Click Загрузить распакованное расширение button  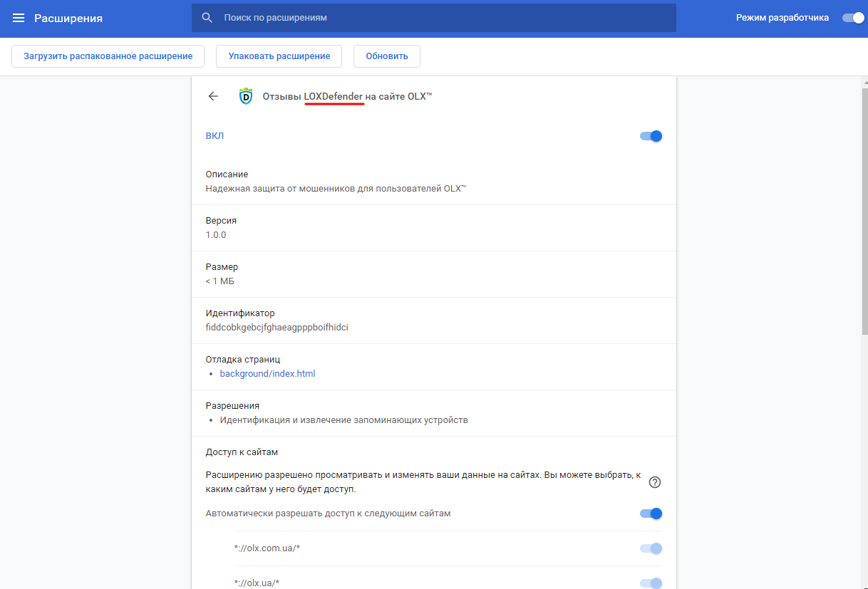pyautogui.click(x=108, y=56)
